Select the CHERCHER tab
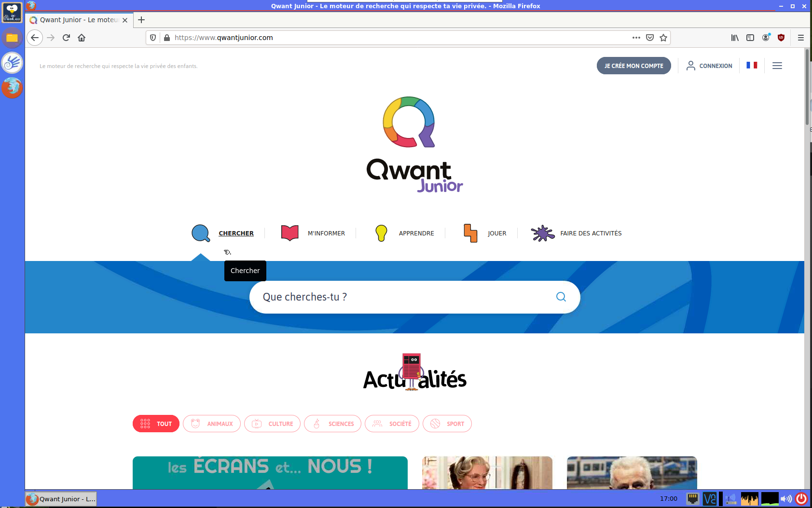This screenshot has width=812, height=508. pos(236,233)
